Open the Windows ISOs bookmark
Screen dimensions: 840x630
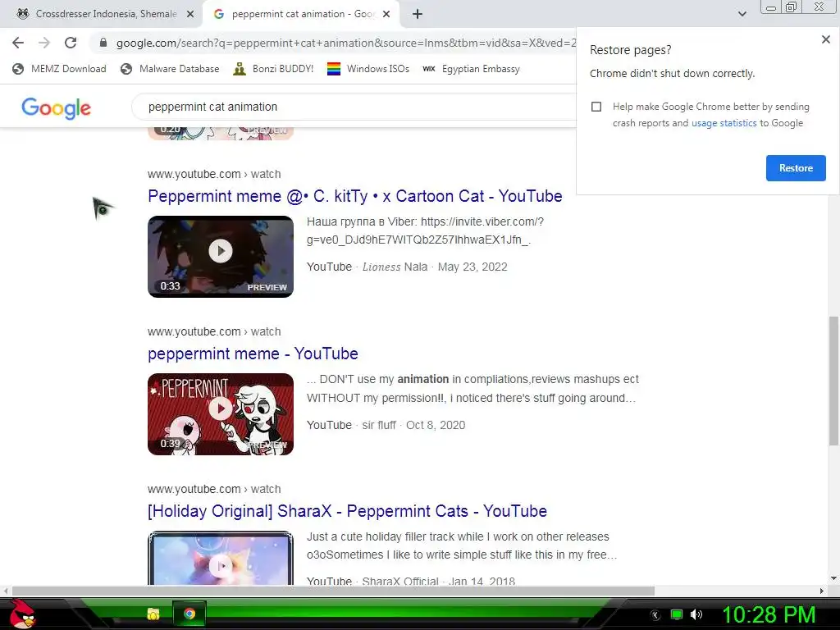click(x=368, y=69)
